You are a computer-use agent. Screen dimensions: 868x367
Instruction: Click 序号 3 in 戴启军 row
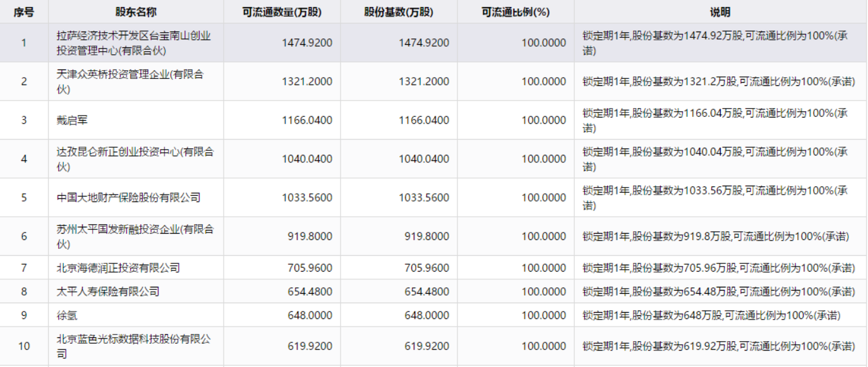point(24,120)
